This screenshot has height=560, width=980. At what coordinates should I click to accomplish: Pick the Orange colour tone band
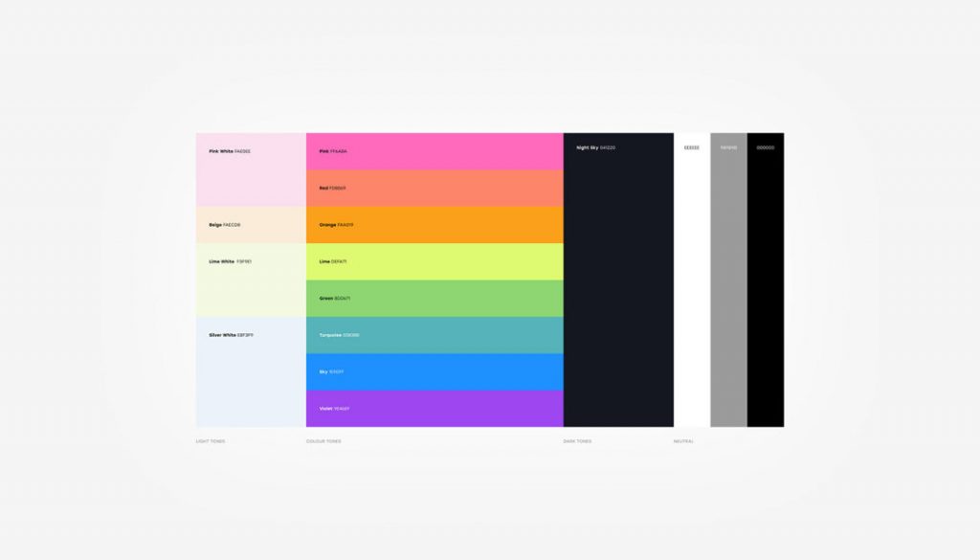pos(434,224)
